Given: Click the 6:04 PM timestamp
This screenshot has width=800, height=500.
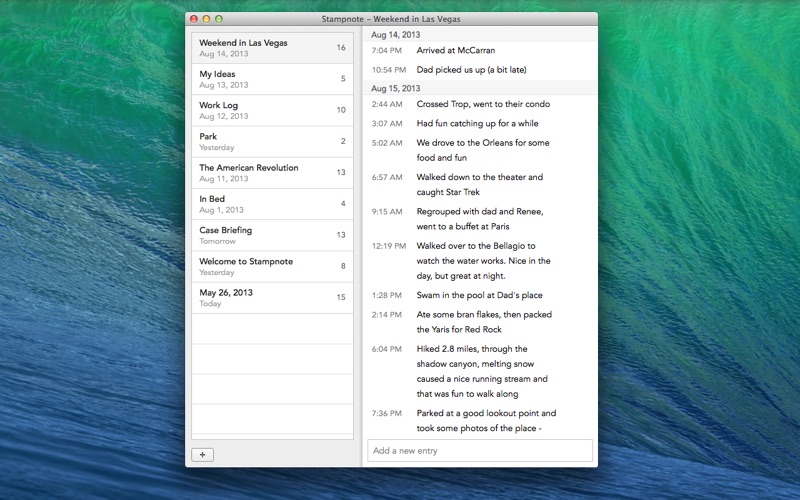Looking at the screenshot, I should coord(386,348).
